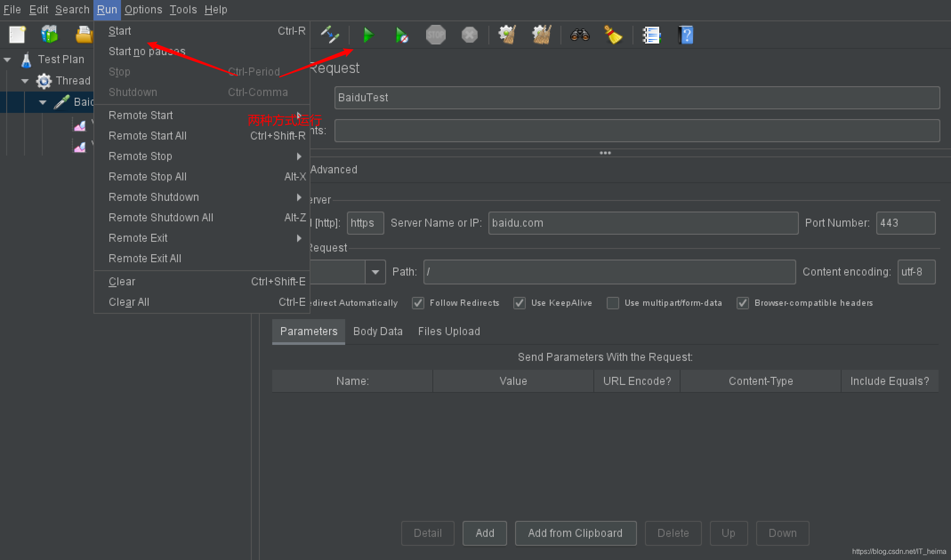Image resolution: width=951 pixels, height=560 pixels.
Task: Enable Use multipart/form-data checkbox
Action: click(613, 303)
